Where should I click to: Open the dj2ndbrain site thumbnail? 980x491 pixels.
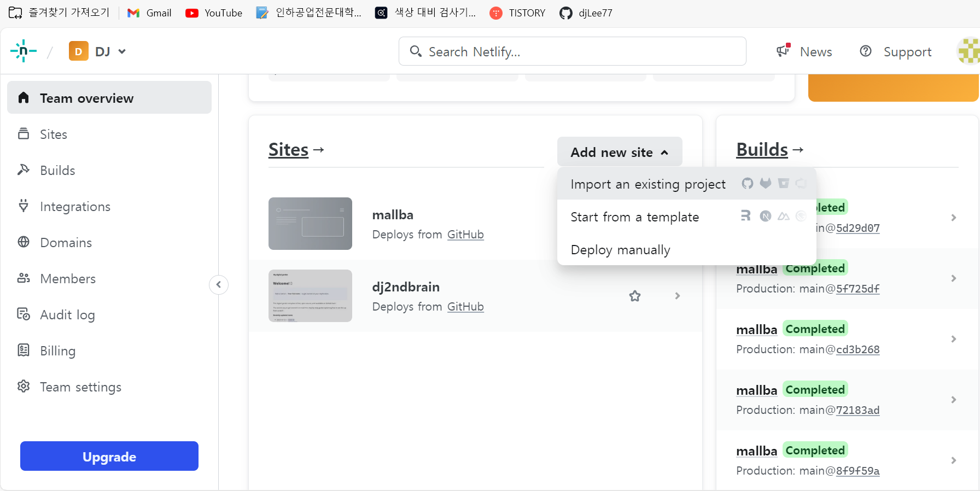[x=310, y=296]
